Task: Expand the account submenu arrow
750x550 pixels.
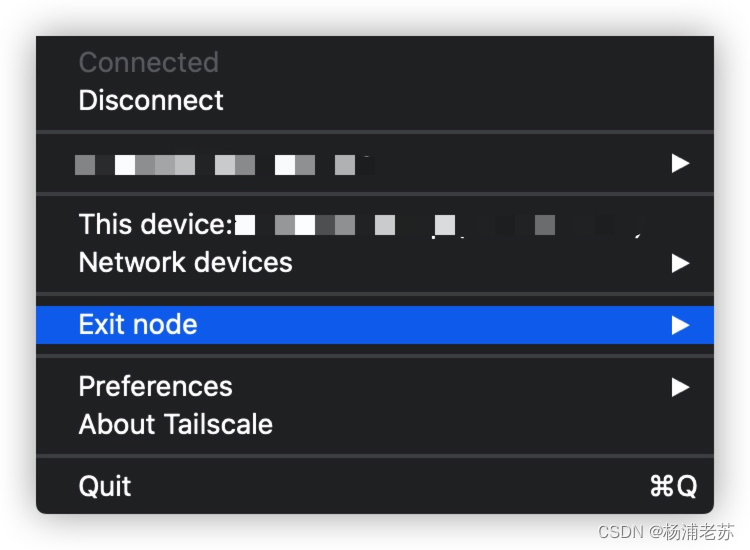Action: [x=680, y=163]
